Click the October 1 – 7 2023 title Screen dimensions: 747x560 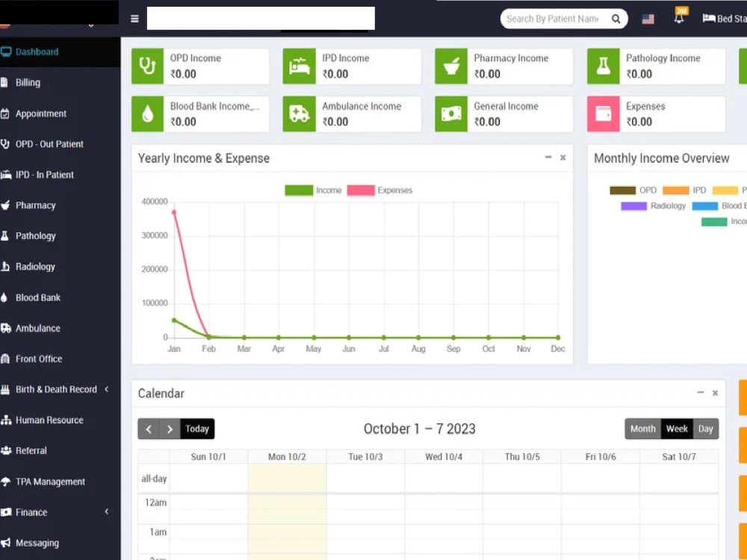(x=419, y=429)
